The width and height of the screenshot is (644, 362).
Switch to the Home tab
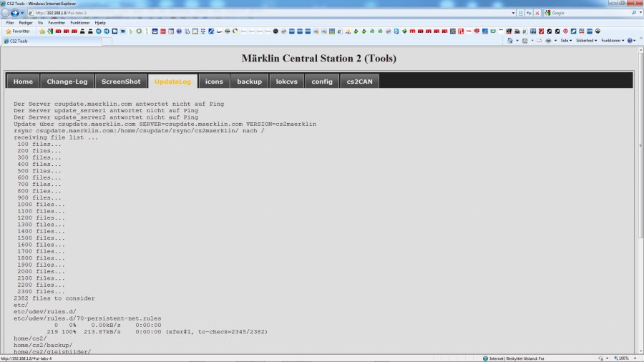pyautogui.click(x=23, y=82)
